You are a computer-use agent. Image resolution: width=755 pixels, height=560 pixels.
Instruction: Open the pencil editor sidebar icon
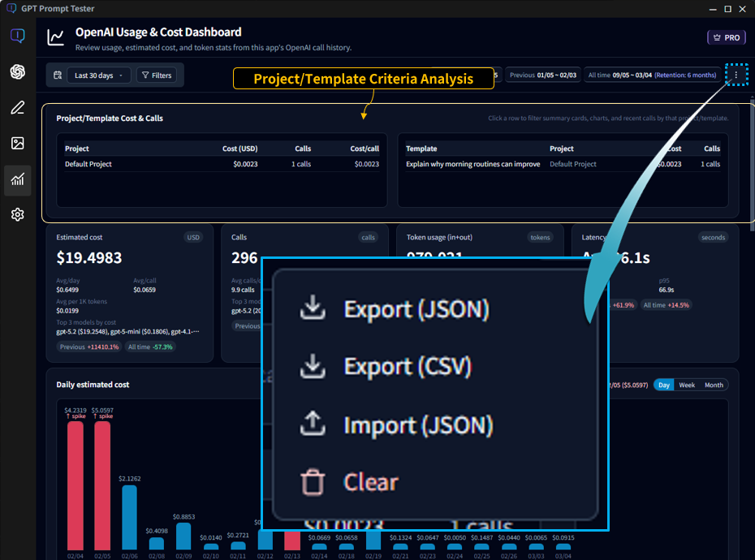coord(17,108)
